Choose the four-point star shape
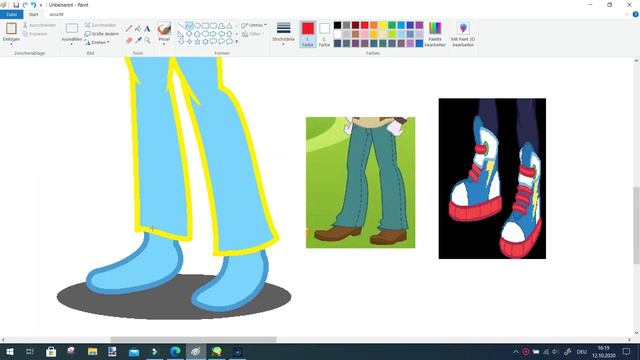The height and width of the screenshot is (360, 640). [189, 42]
